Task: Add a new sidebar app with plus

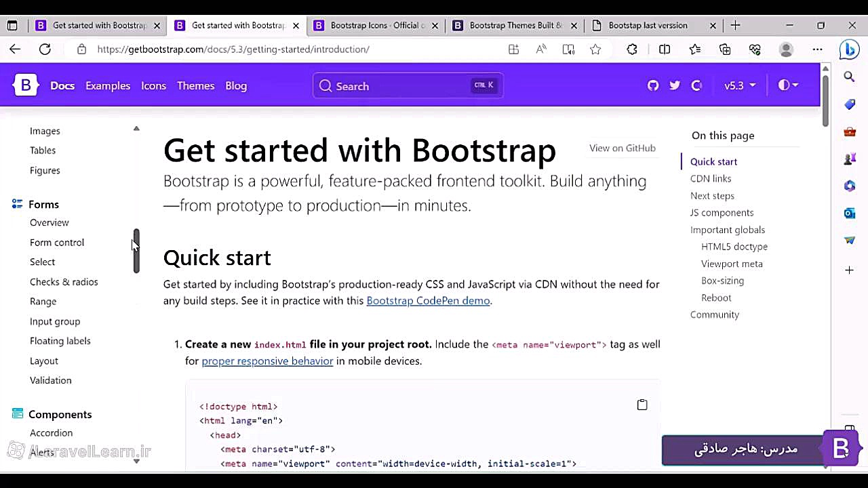Action: [x=849, y=270]
